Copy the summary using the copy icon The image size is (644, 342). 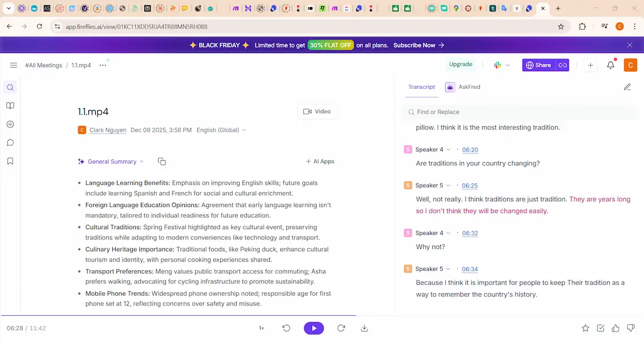coord(161,162)
